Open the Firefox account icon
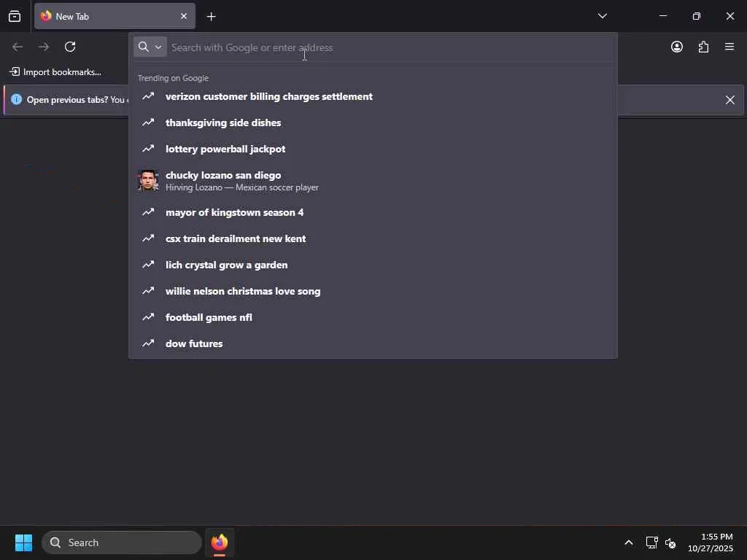The width and height of the screenshot is (747, 560). pos(676,47)
